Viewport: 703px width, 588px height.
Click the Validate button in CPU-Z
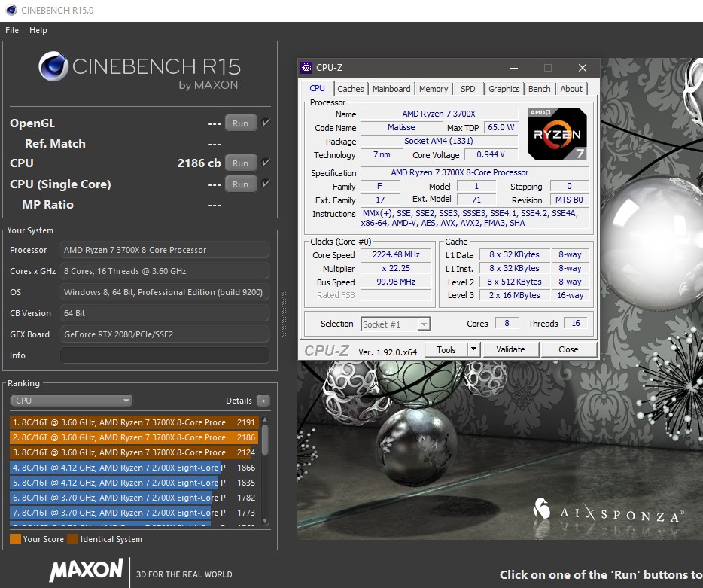click(x=510, y=349)
